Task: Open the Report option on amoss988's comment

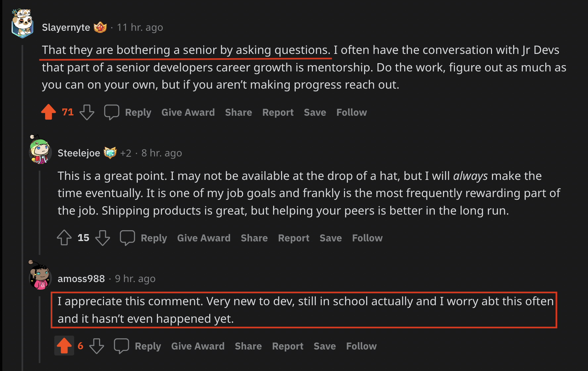Action: [x=287, y=346]
